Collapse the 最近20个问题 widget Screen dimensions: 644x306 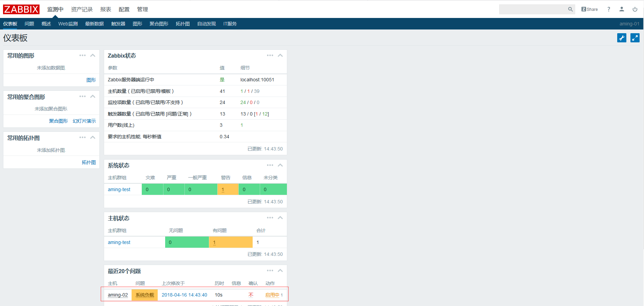[280, 270]
